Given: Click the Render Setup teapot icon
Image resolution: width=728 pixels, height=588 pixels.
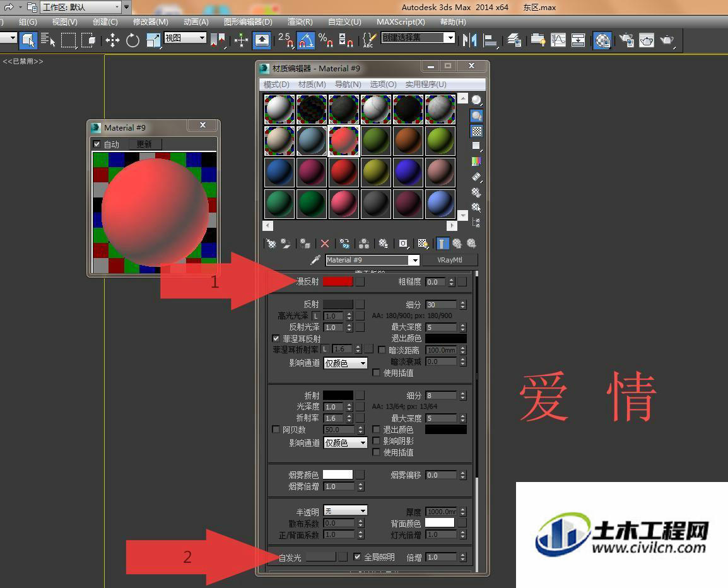Looking at the screenshot, I should (627, 40).
